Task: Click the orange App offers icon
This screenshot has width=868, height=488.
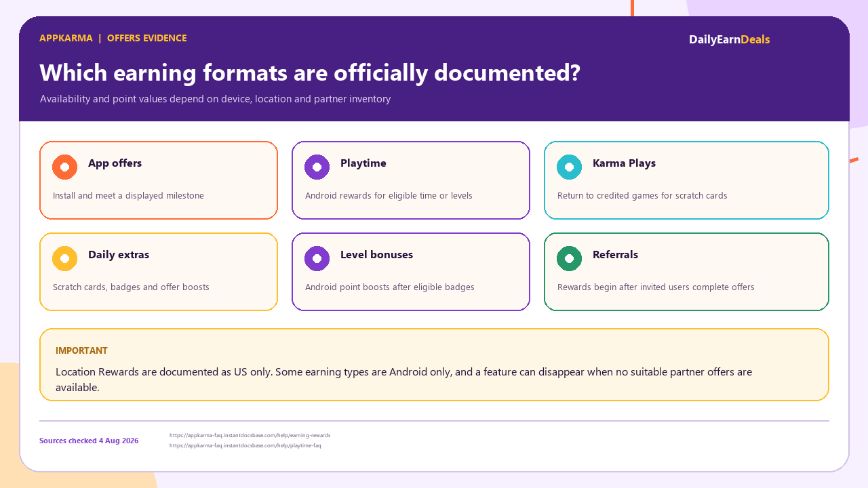Action: pos(65,167)
